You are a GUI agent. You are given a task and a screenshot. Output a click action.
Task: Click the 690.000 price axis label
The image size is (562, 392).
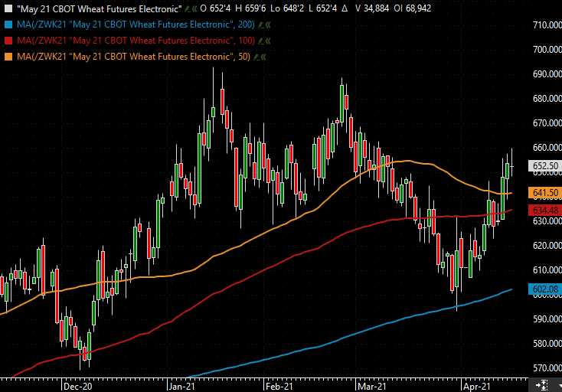[547, 74]
